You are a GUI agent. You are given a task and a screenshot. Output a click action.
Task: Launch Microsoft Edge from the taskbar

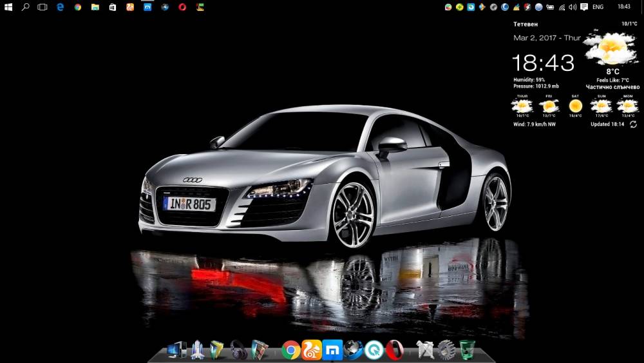61,7
